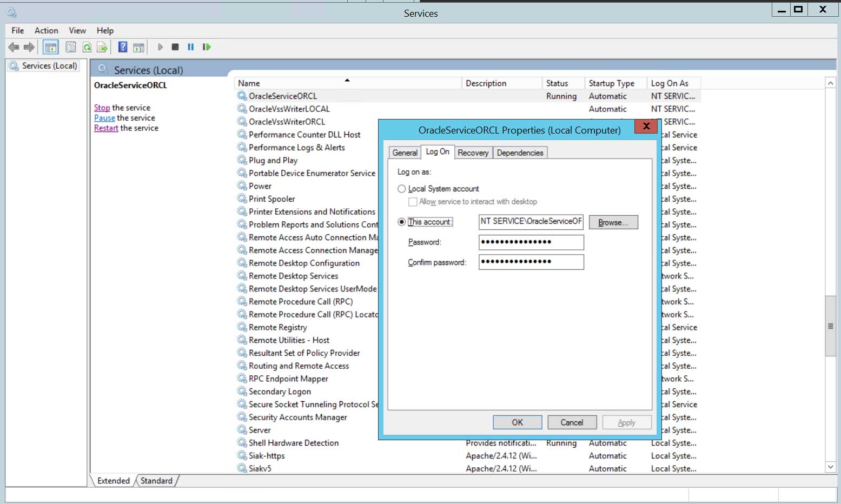
Task: Select the This account radio button
Action: tap(401, 222)
